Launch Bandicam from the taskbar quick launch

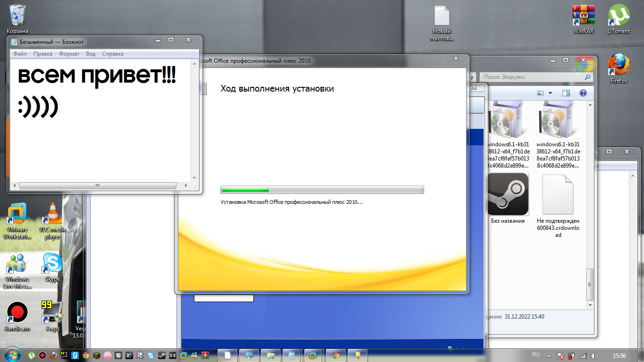pyautogui.click(x=42, y=355)
